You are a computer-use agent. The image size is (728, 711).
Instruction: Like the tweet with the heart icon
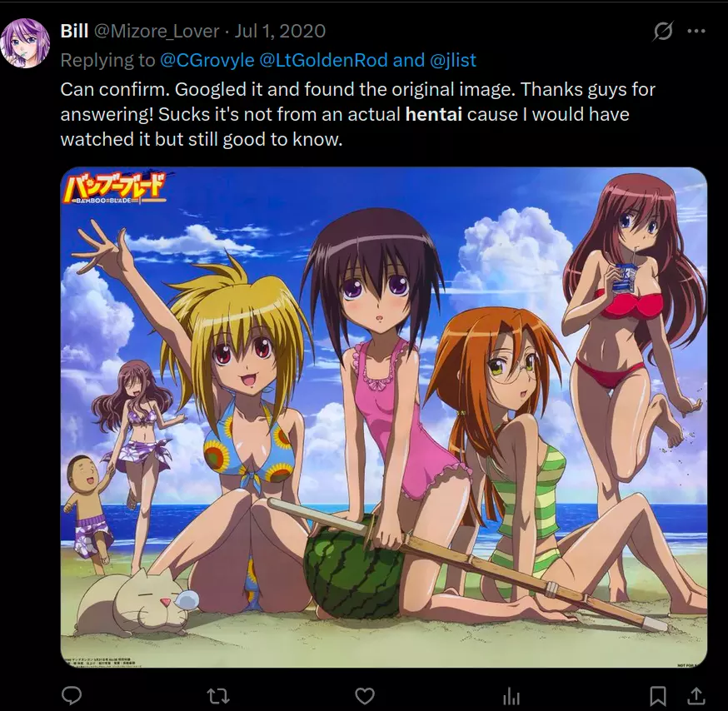coord(365,696)
